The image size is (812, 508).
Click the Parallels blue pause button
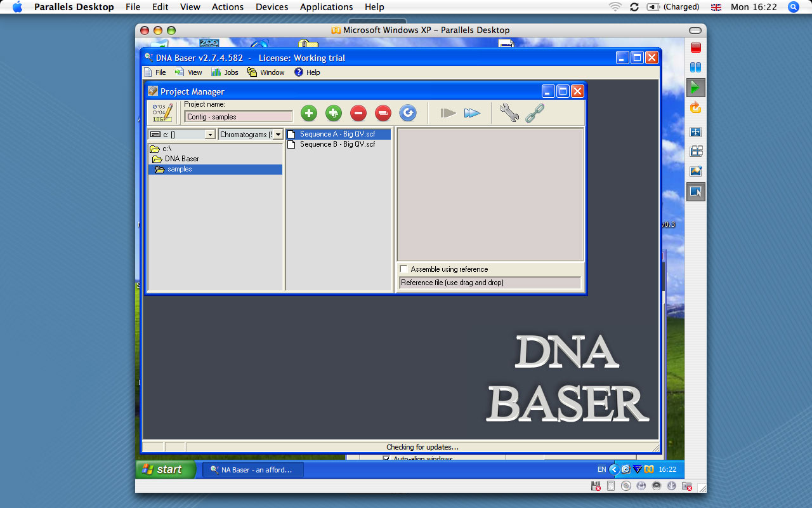(x=696, y=67)
